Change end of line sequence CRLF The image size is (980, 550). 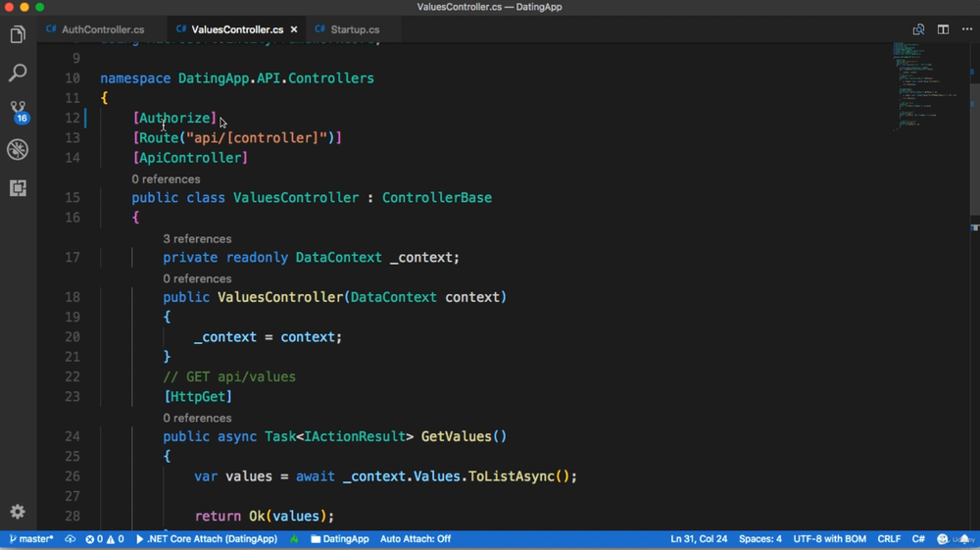coord(889,539)
